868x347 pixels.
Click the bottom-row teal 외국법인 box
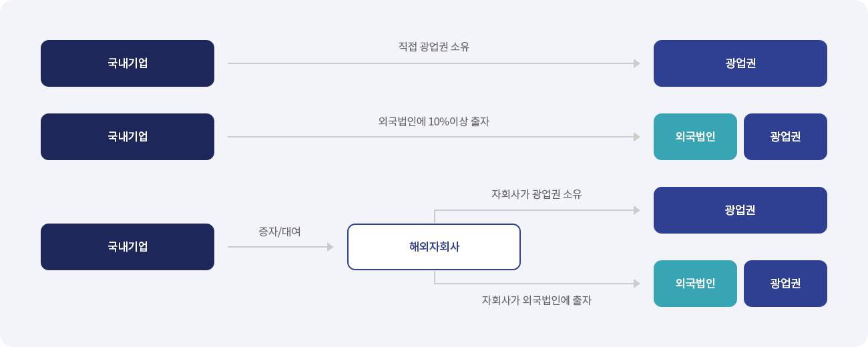[x=695, y=284]
